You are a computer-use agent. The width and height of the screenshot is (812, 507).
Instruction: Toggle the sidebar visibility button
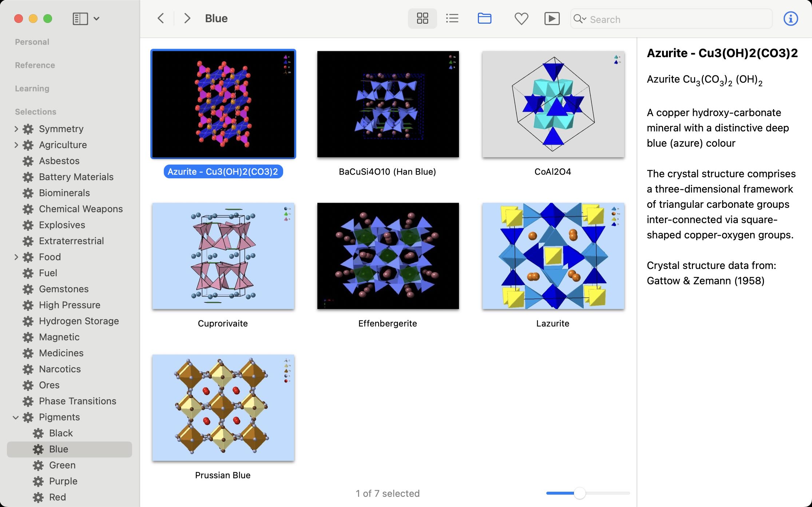[x=80, y=19]
